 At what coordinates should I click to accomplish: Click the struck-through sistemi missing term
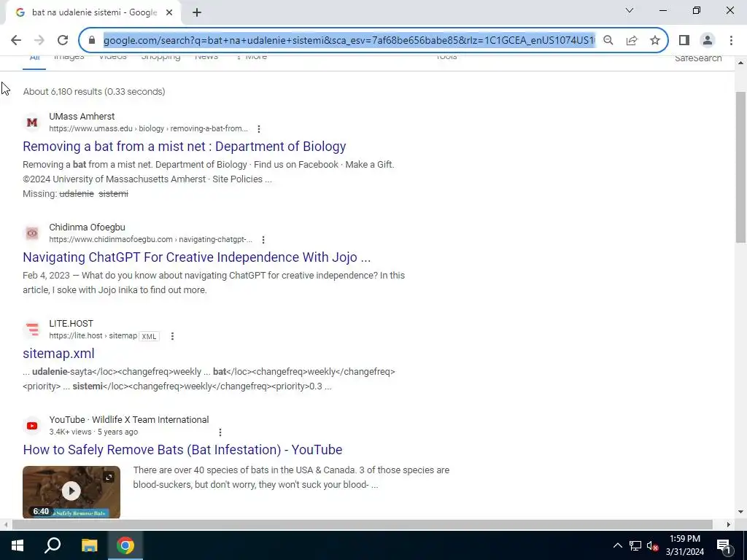click(113, 194)
